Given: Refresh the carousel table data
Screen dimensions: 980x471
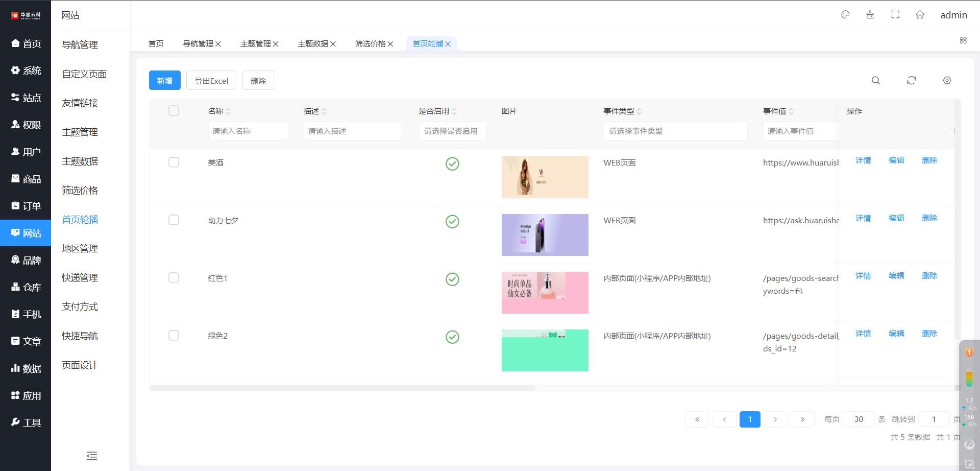Looking at the screenshot, I should tap(911, 81).
